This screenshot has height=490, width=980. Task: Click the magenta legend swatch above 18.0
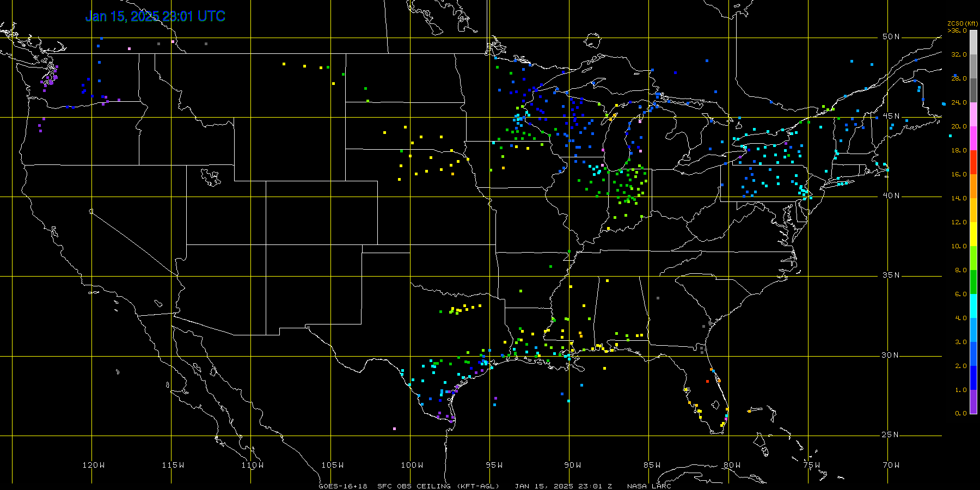coord(973,138)
